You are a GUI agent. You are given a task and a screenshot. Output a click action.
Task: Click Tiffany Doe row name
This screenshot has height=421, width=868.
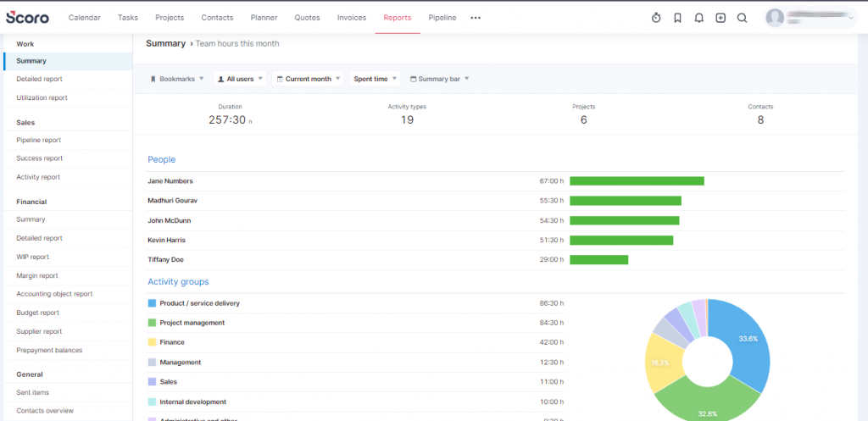click(x=165, y=259)
